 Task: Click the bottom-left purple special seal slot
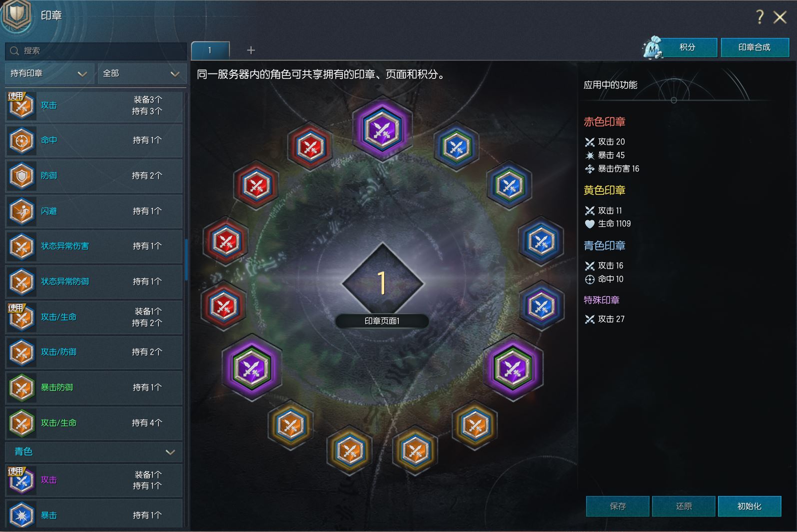pos(252,368)
